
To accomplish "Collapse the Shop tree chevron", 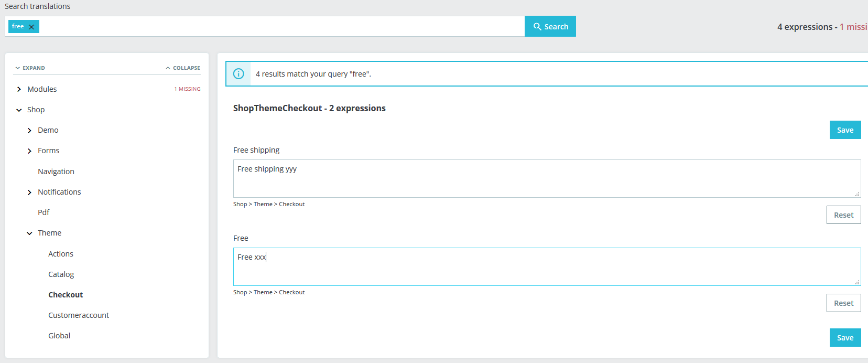I will pyautogui.click(x=19, y=110).
